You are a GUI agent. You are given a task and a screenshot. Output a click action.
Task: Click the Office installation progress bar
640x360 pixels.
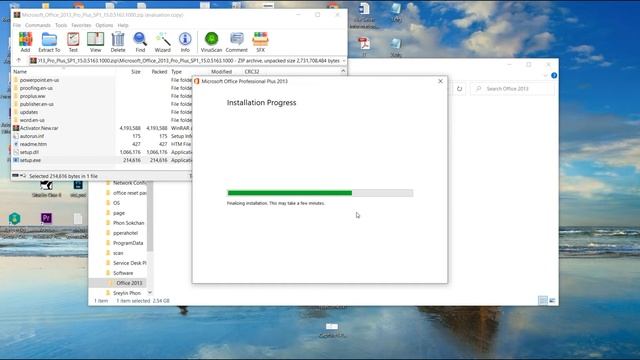(320, 193)
